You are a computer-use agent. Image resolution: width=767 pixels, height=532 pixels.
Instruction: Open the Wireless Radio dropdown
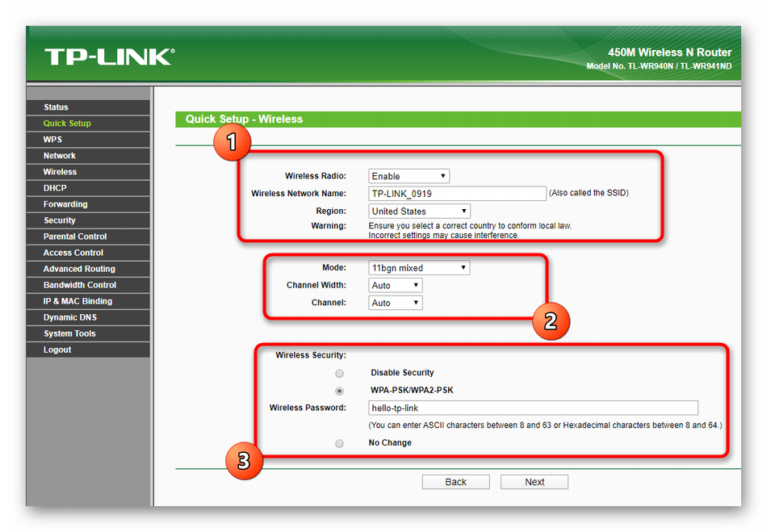(x=409, y=176)
